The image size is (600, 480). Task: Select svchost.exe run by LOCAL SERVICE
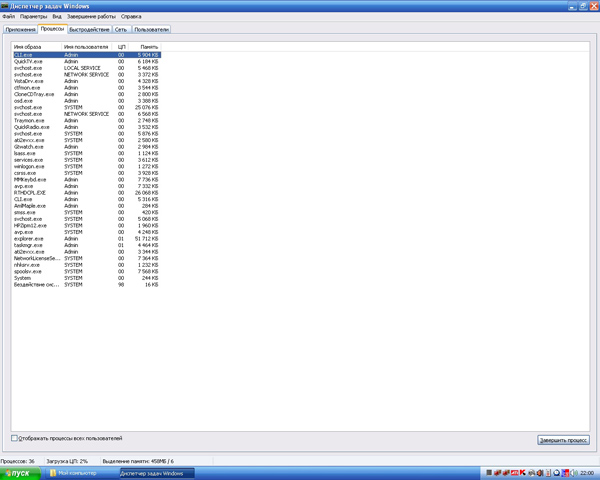(x=86, y=68)
